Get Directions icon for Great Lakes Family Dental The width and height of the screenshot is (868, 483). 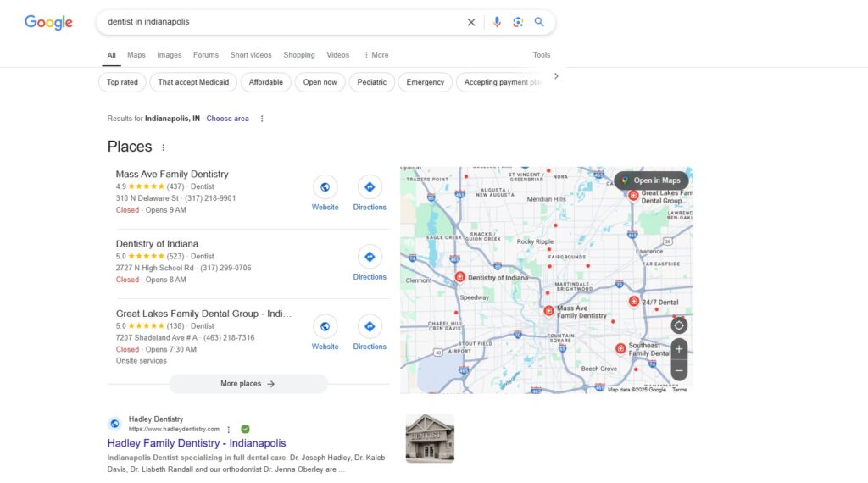point(370,326)
